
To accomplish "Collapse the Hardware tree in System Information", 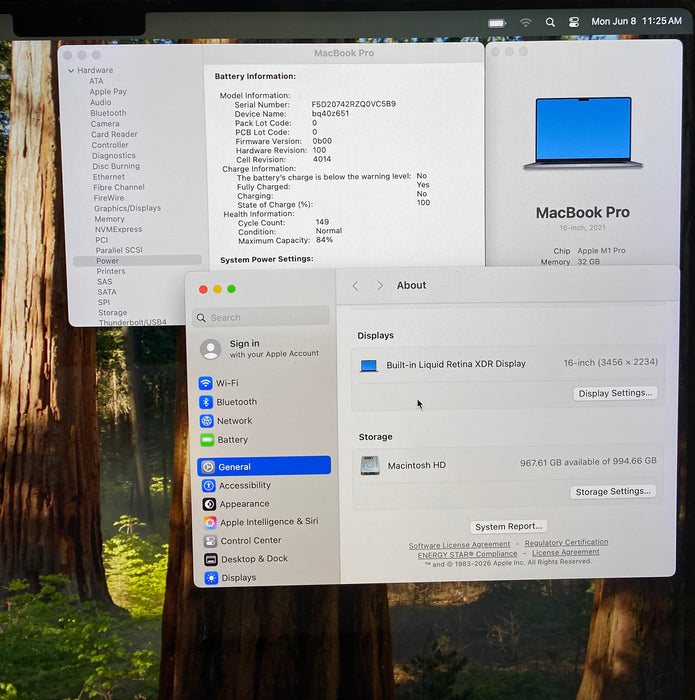I will [x=71, y=71].
